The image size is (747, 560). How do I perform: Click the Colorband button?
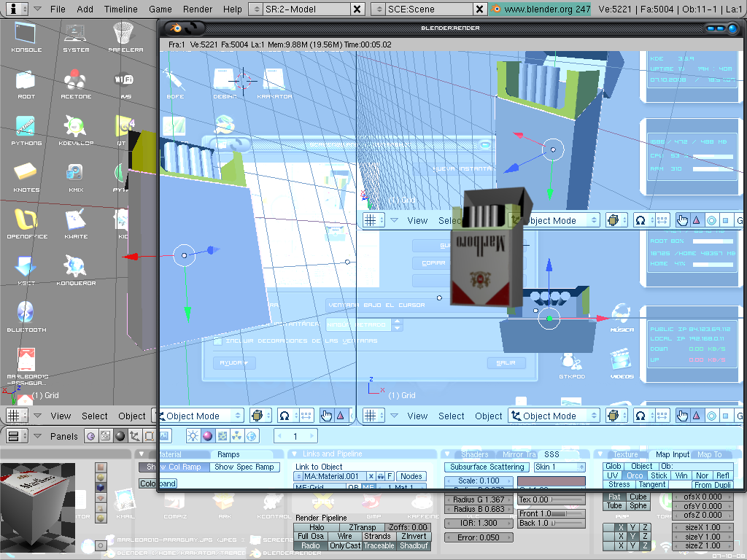coord(158,483)
